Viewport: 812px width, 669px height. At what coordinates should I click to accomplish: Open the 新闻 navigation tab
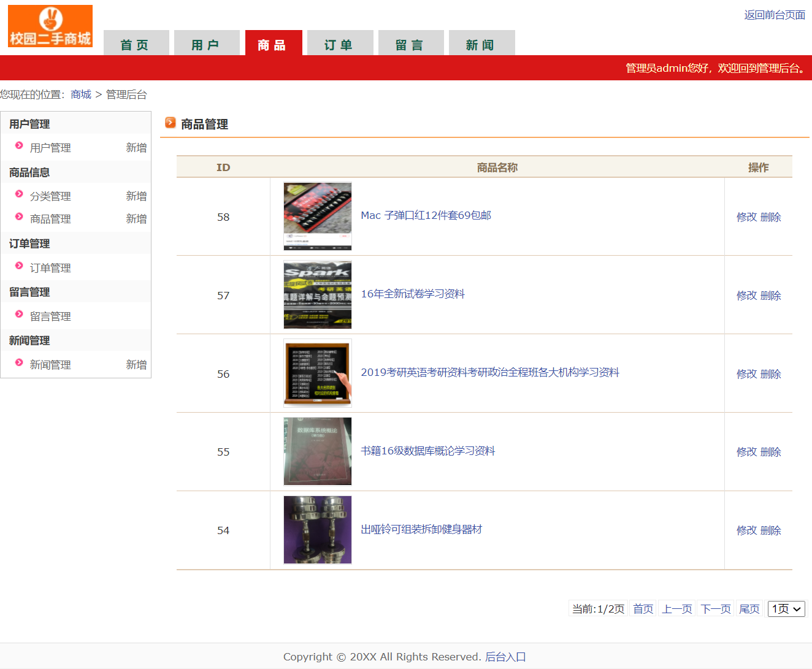tap(481, 43)
